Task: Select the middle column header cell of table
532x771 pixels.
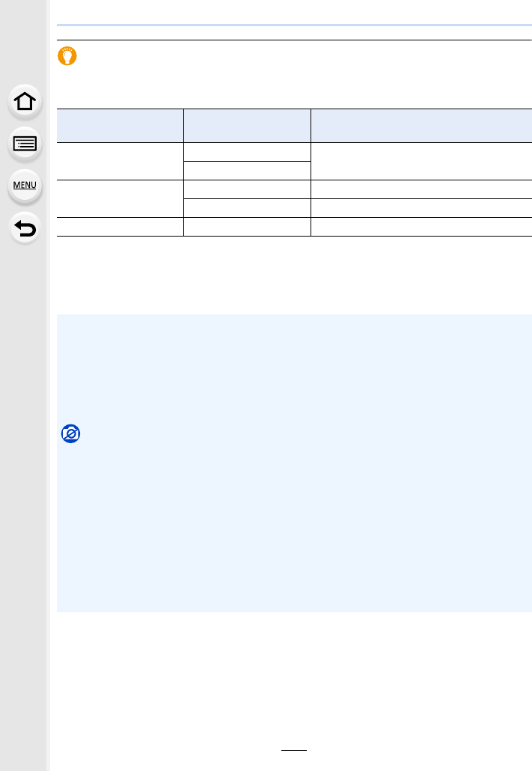Action: tap(248, 126)
